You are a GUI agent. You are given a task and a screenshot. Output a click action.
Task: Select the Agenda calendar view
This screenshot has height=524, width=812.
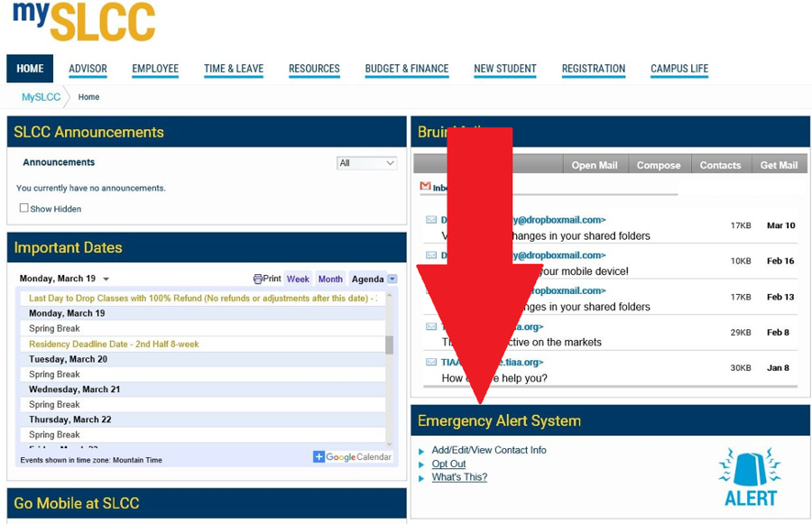tap(368, 279)
